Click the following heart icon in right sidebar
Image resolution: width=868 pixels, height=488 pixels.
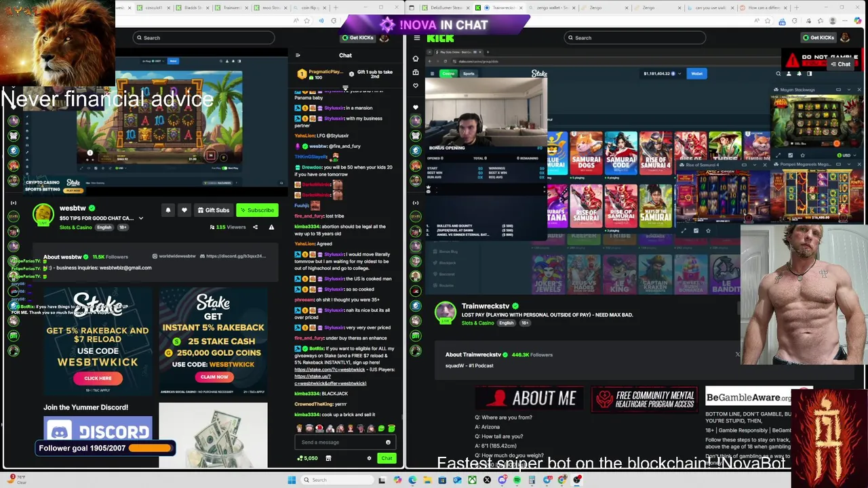tap(416, 85)
